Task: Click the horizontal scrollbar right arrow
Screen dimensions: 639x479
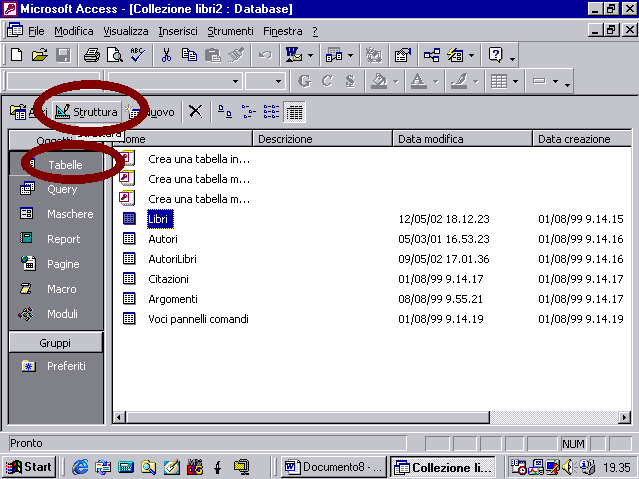Action: pos(624,417)
